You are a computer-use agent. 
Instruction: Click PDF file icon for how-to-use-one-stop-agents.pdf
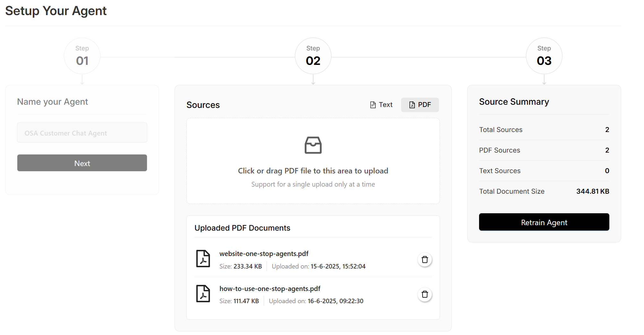[x=203, y=294]
